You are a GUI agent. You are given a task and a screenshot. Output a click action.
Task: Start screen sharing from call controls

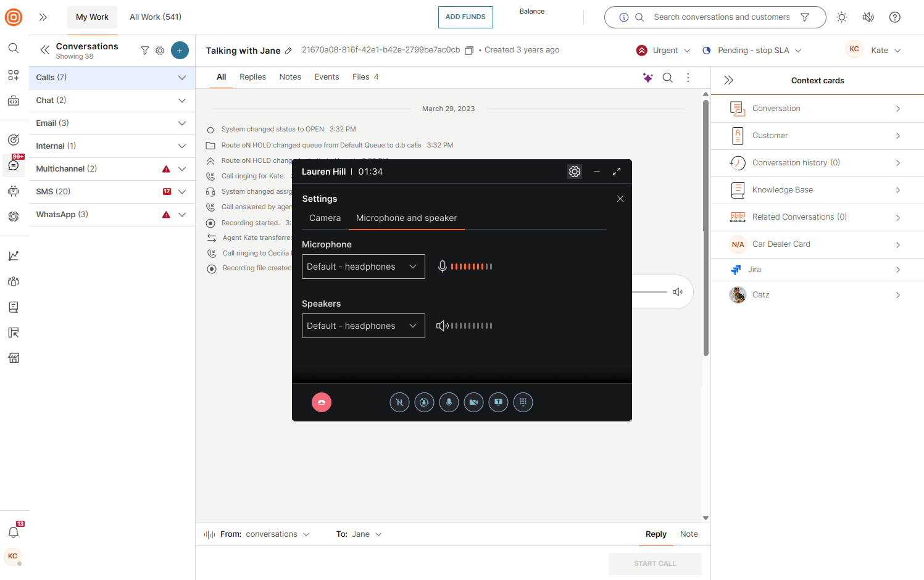[x=498, y=402]
